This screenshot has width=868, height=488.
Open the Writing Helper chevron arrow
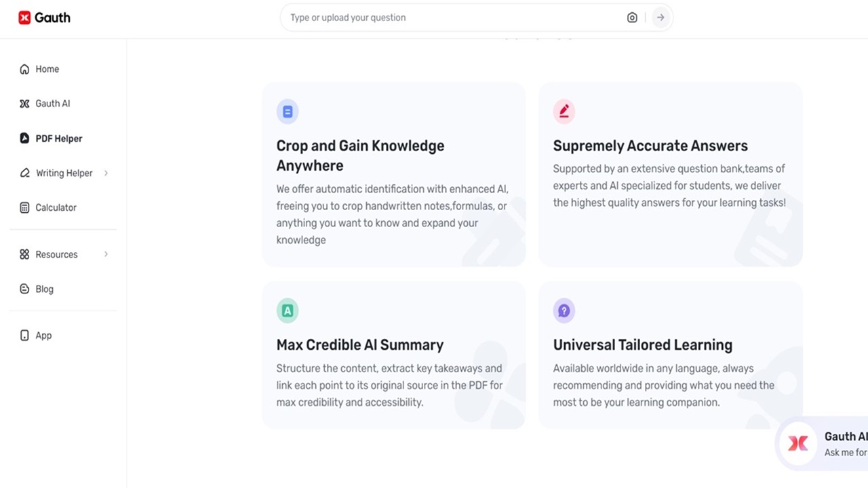pyautogui.click(x=106, y=173)
